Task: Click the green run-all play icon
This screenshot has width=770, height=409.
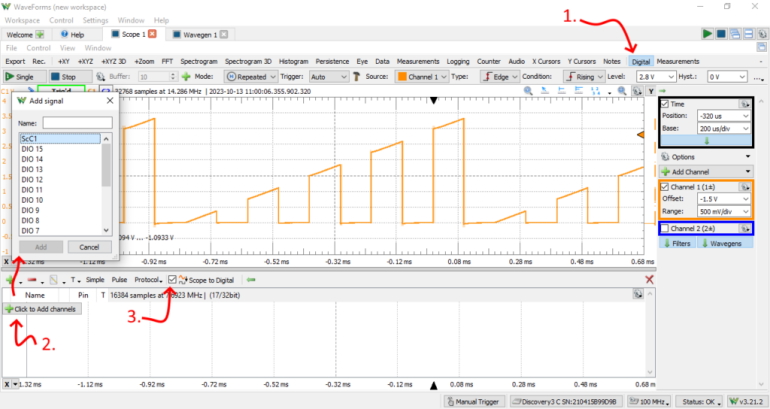Action: (x=707, y=34)
